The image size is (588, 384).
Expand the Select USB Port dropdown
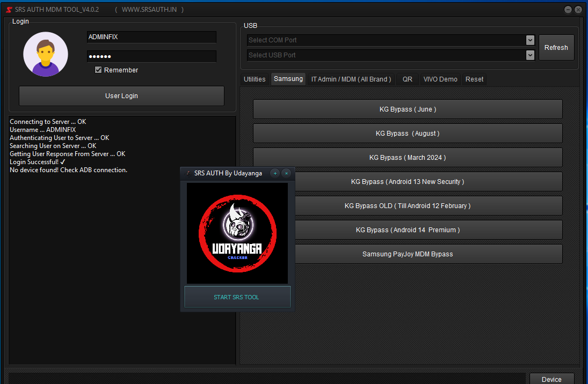click(x=530, y=55)
